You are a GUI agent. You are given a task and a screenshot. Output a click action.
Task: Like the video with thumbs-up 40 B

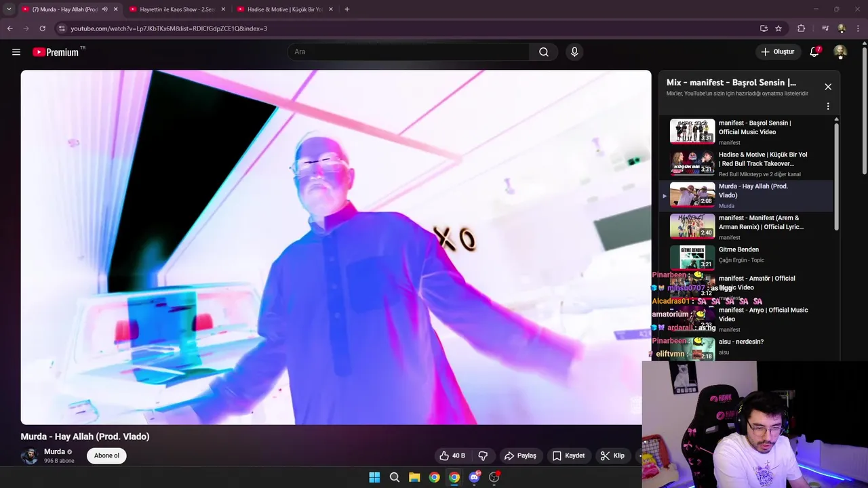452,455
